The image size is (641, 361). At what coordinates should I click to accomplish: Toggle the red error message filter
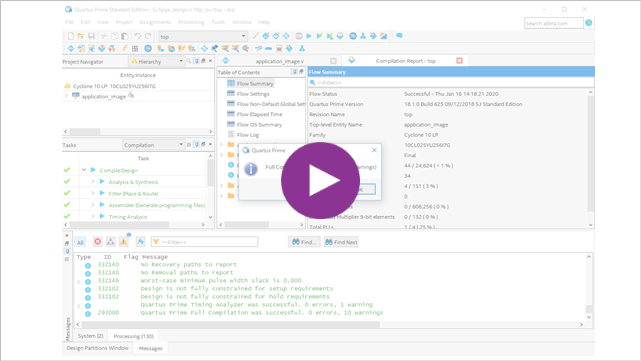tap(97, 242)
